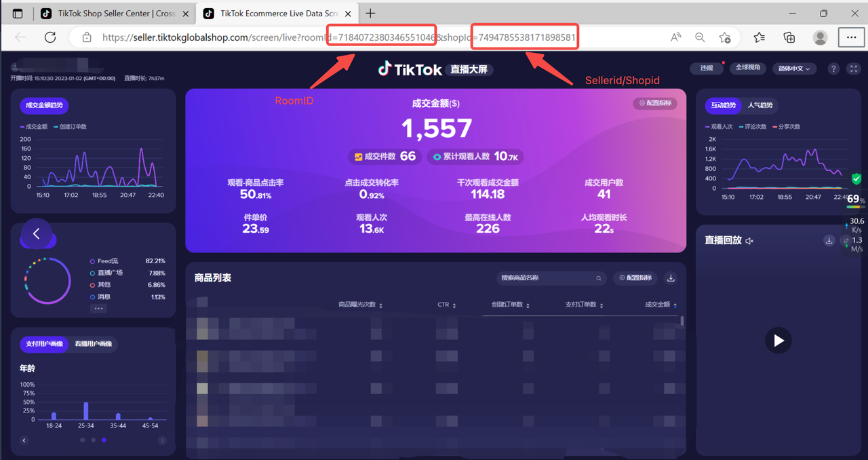
Task: Switch to TikTok Shop Seller Center tab
Action: pos(115,14)
